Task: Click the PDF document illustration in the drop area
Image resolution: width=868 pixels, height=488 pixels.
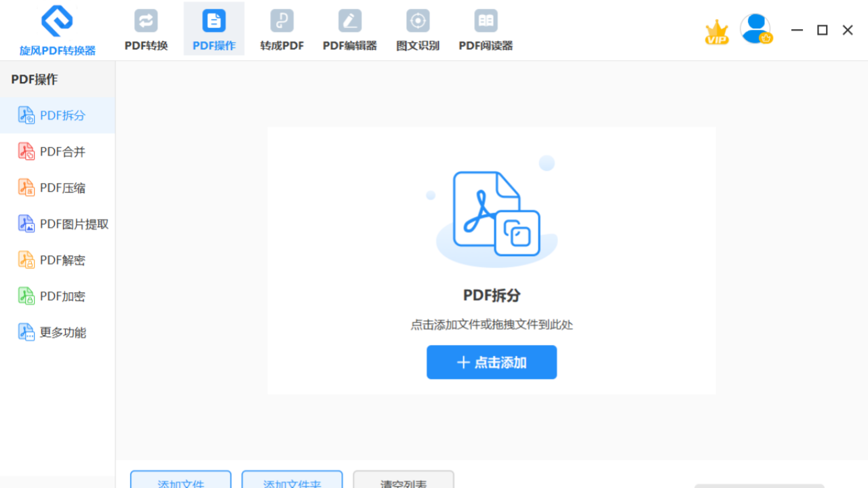Action: [x=492, y=213]
